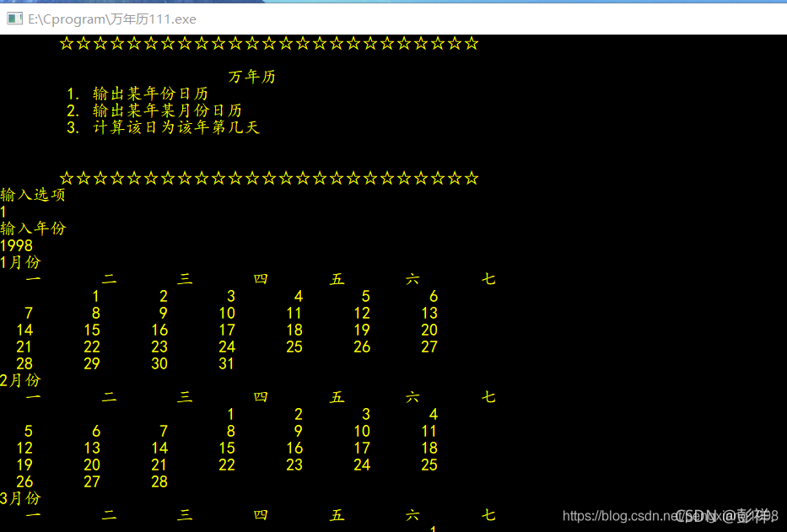Click the 2月份 month label
Viewport: 787px width, 532px height.
click(x=20, y=380)
